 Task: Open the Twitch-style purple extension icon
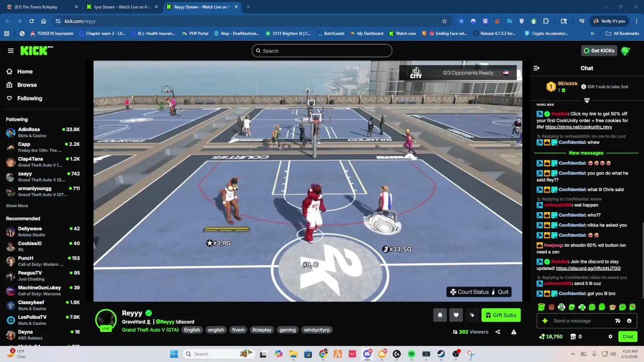(x=485, y=21)
